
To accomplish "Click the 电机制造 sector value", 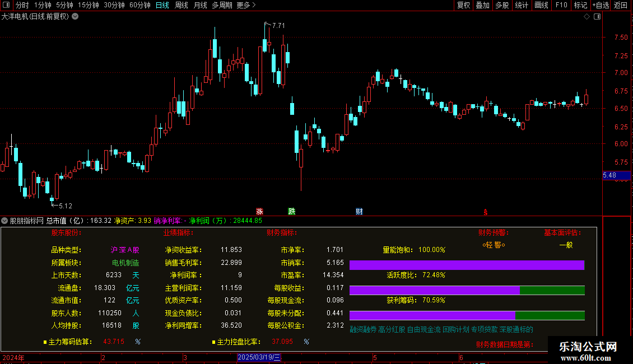I will click(125, 263).
